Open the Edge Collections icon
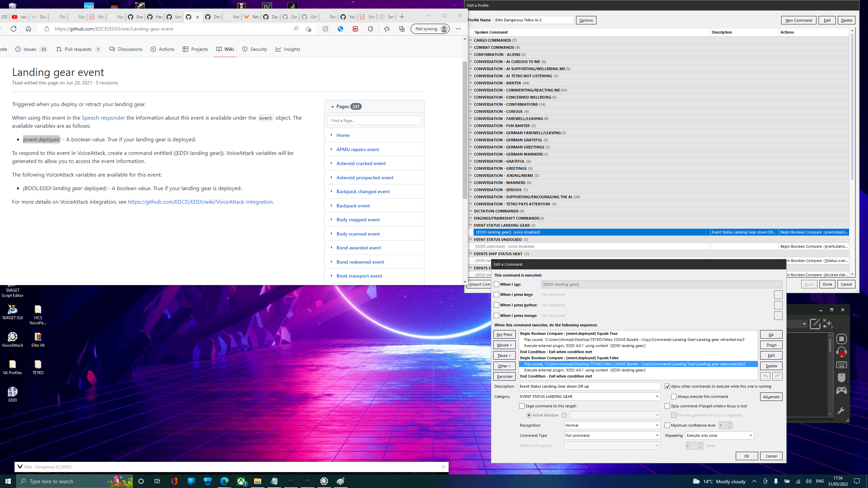 click(x=402, y=29)
